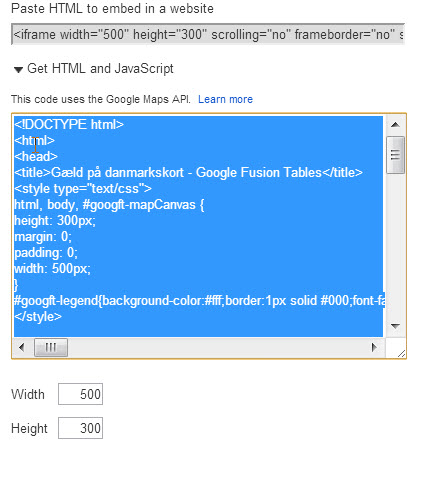Collapse the Get HTML and JavaScript section
Viewport: 430px width, 483px height.
(18, 69)
